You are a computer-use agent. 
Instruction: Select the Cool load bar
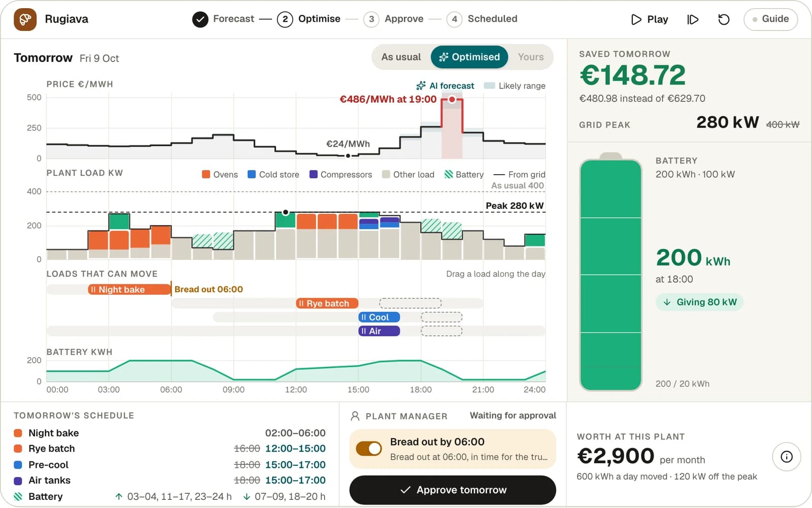pyautogui.click(x=379, y=317)
